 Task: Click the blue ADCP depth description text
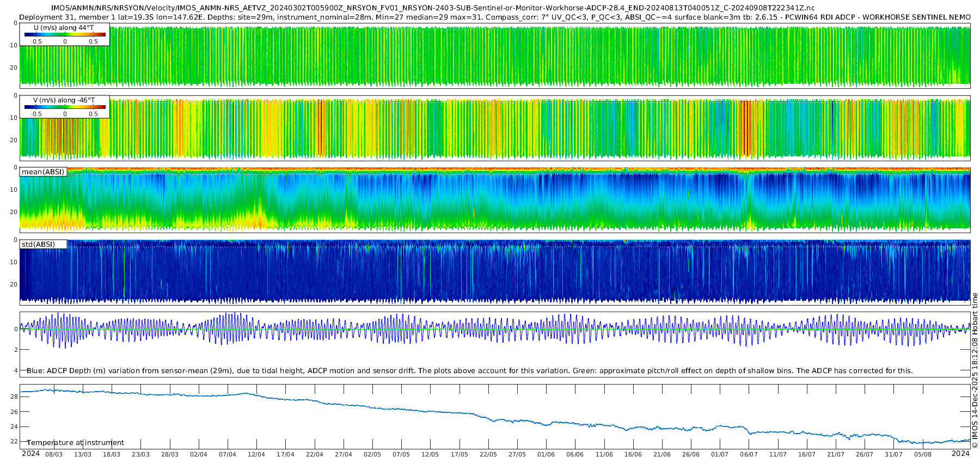click(470, 371)
